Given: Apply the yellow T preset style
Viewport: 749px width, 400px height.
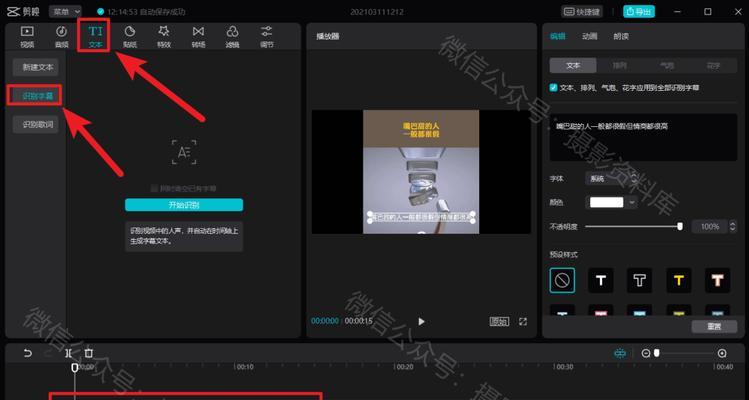Looking at the screenshot, I should click(679, 280).
